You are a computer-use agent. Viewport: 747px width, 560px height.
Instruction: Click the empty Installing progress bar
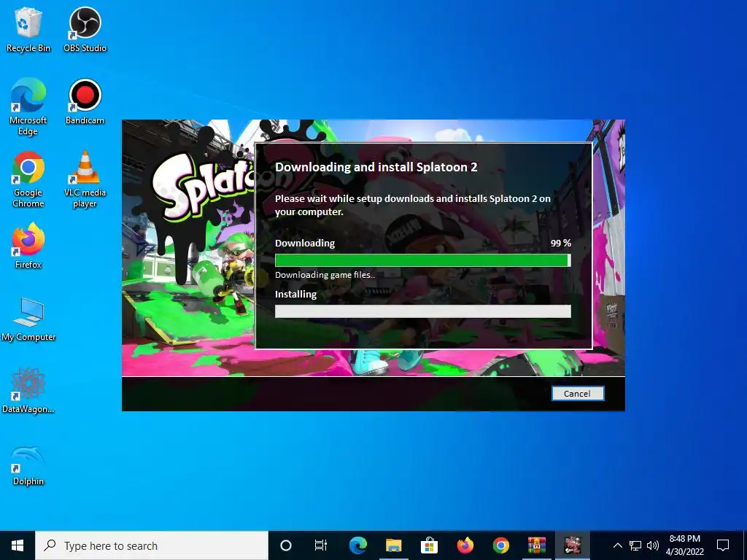coord(423,311)
